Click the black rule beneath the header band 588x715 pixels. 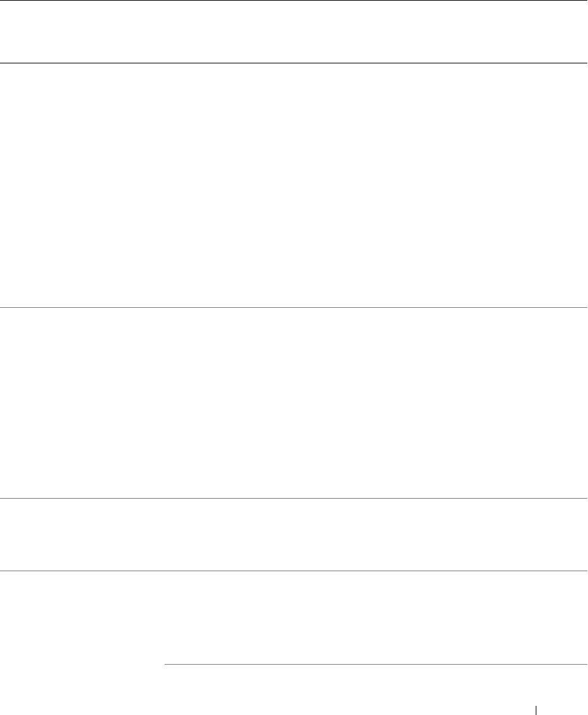click(x=294, y=63)
